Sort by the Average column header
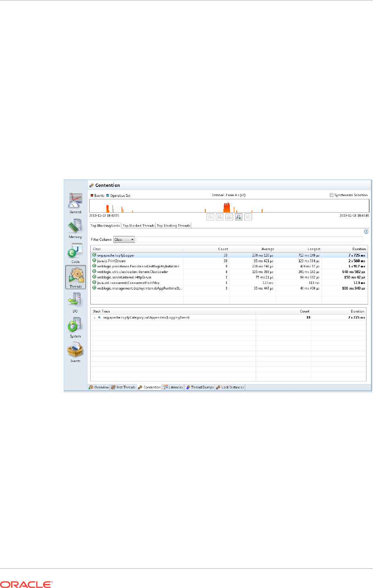 [252, 249]
